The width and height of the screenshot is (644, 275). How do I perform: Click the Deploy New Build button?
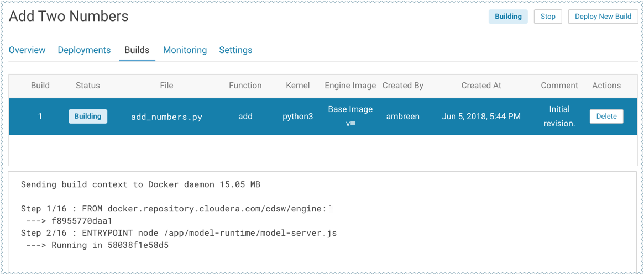tap(603, 17)
